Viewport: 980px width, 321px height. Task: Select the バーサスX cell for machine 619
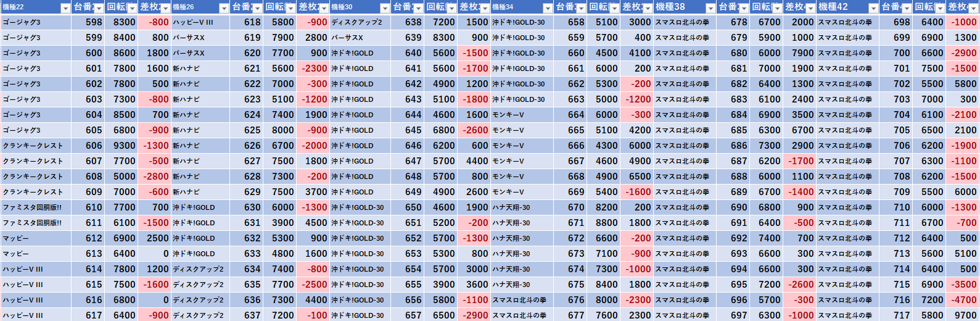[x=200, y=38]
